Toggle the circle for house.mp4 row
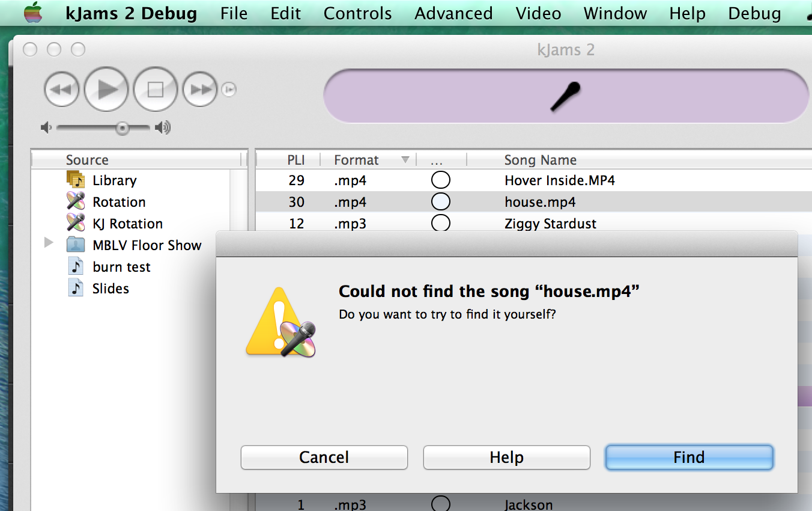 pos(441,201)
